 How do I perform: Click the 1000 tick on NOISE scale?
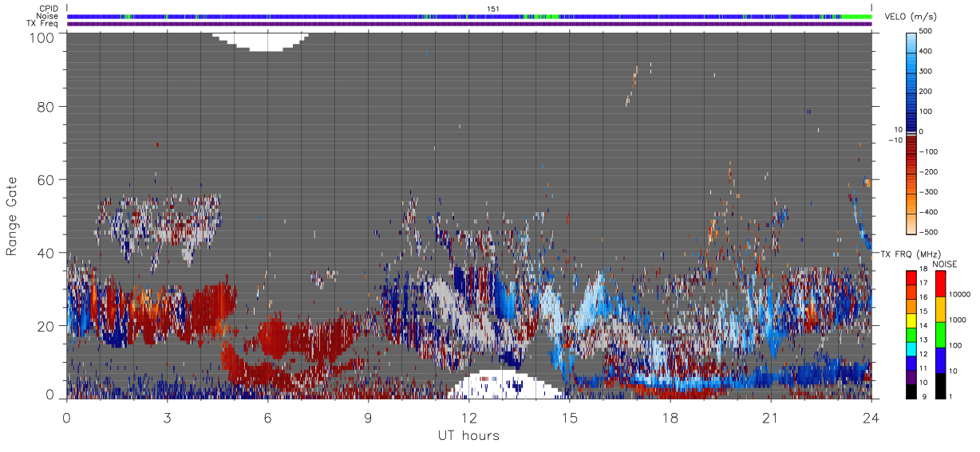click(958, 320)
